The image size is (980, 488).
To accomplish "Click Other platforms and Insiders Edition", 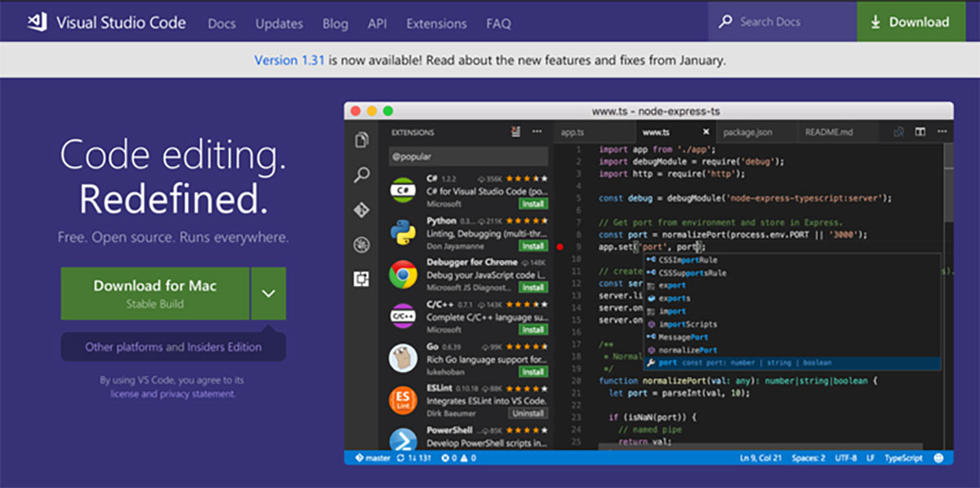I will coord(173,347).
